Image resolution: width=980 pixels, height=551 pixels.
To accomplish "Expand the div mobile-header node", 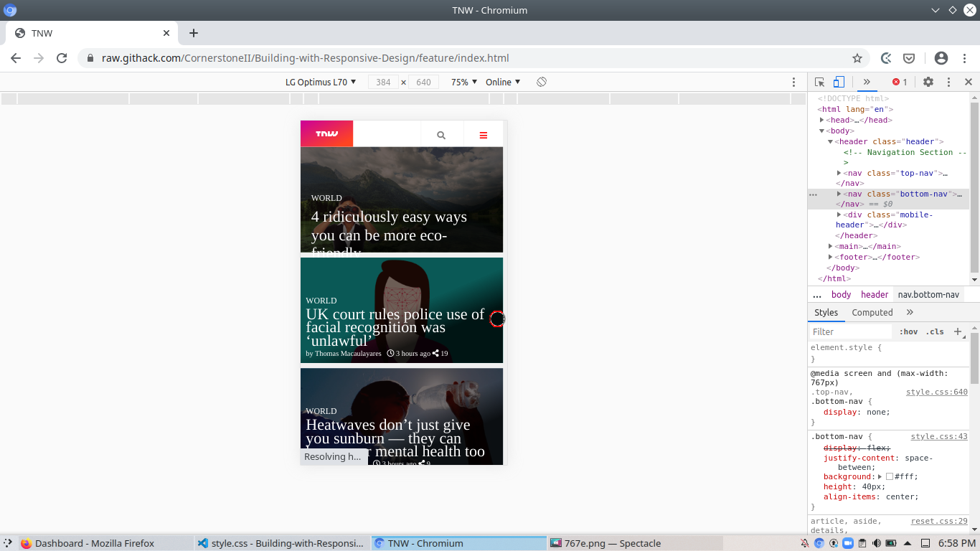I will tap(839, 215).
